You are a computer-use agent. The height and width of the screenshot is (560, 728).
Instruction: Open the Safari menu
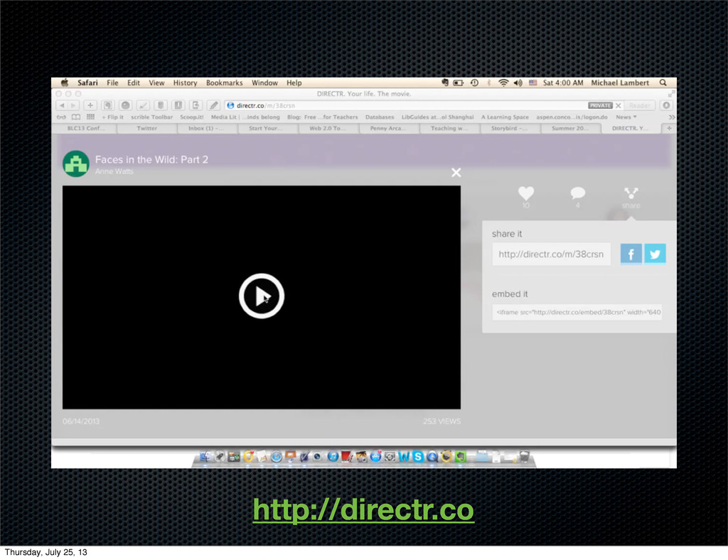click(87, 82)
